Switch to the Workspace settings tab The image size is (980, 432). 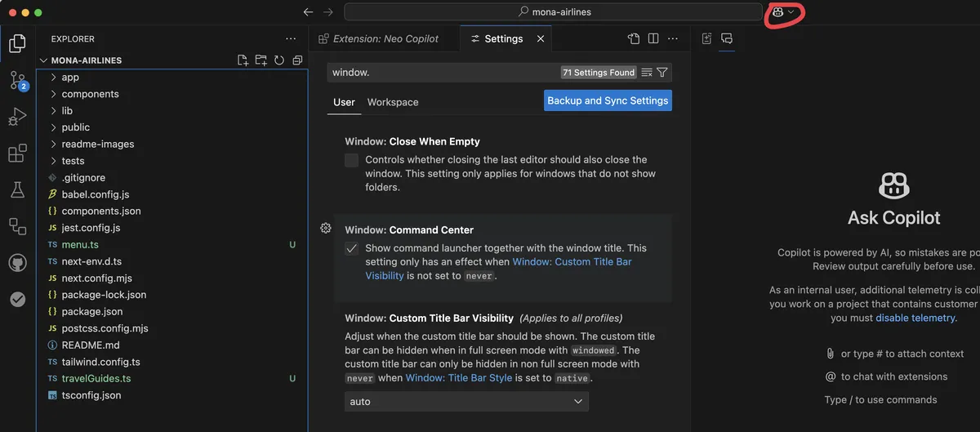click(x=393, y=102)
